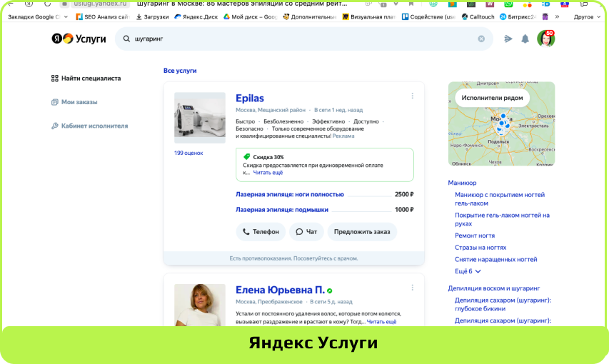Open the Мой диск Google bookmark
609x364 pixels.
(x=250, y=16)
